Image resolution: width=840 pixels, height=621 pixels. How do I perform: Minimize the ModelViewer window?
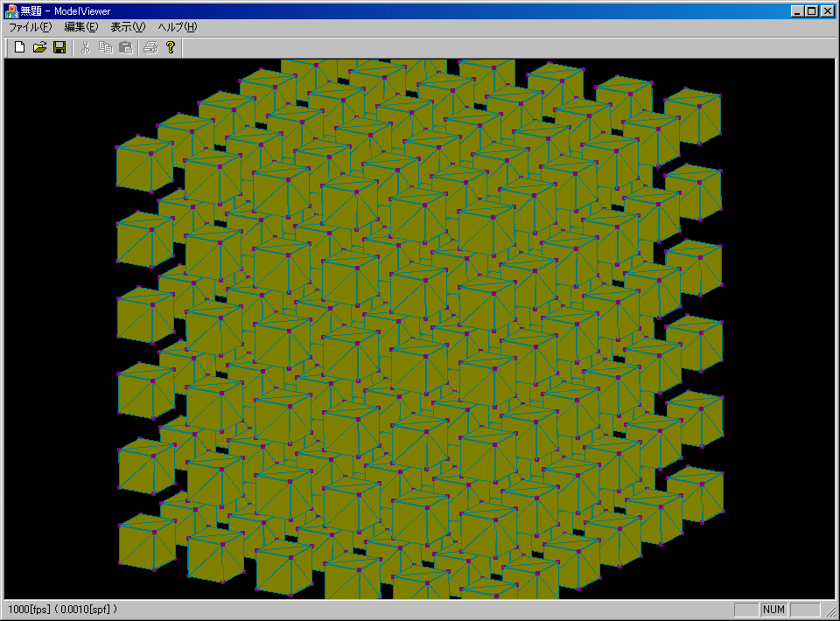(x=798, y=11)
